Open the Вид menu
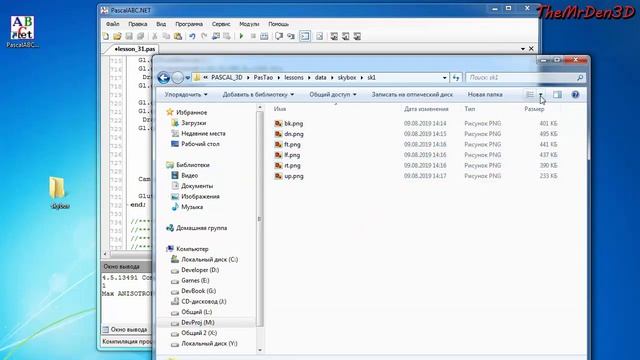The height and width of the screenshot is (360, 640). 161,24
